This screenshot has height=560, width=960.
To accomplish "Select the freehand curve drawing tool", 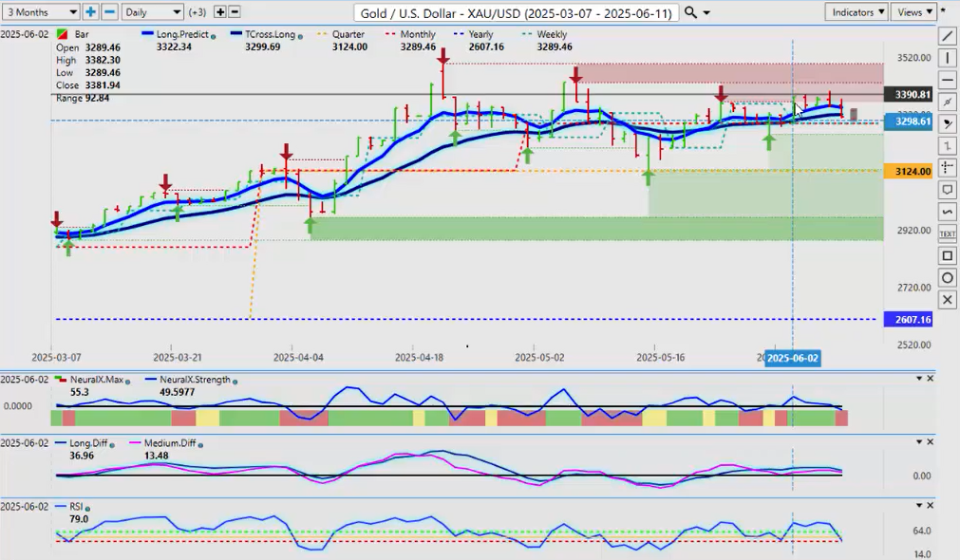I will pos(947,212).
